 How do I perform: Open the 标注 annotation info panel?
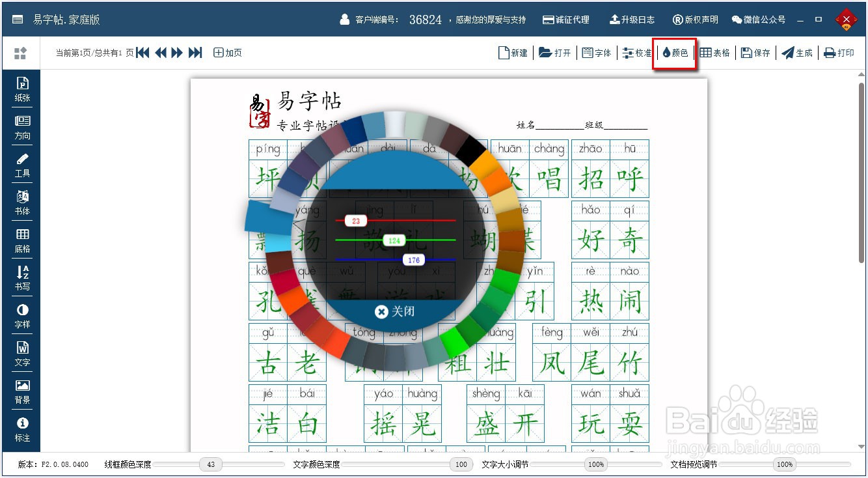click(x=22, y=430)
